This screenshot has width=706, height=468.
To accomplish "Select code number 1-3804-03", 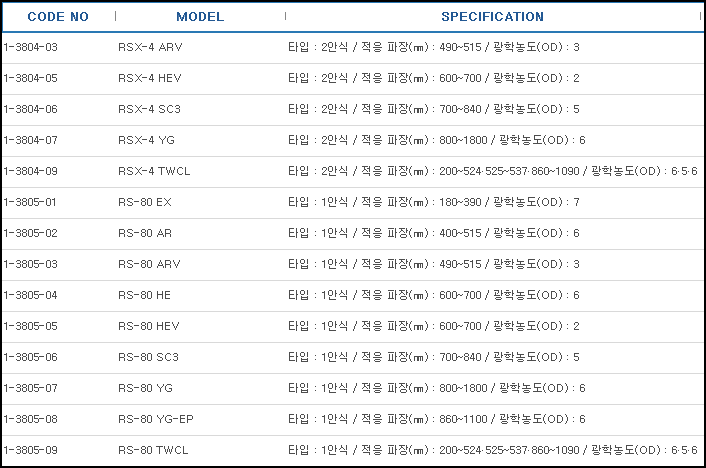I will pyautogui.click(x=31, y=47).
